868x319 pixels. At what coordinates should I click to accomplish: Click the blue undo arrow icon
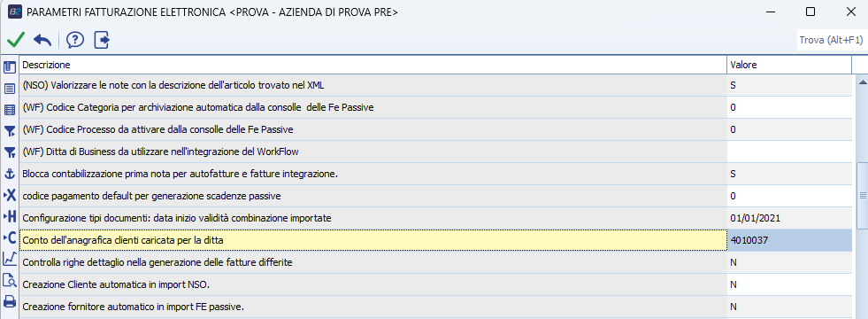[42, 40]
